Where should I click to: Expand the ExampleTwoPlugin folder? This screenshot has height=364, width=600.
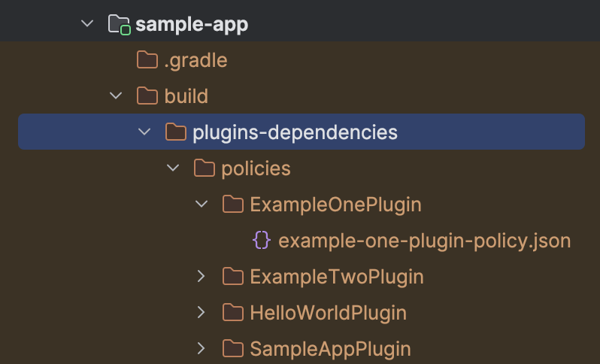pos(201,277)
